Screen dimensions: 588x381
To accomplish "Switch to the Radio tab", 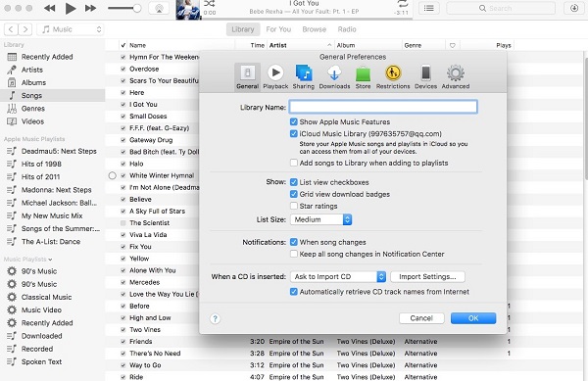I will [347, 29].
